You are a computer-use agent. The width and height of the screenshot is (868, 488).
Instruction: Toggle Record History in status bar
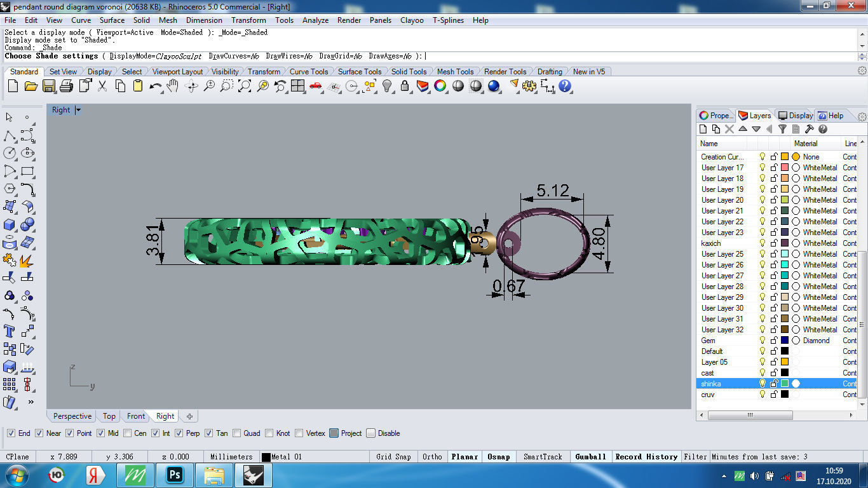click(646, 457)
